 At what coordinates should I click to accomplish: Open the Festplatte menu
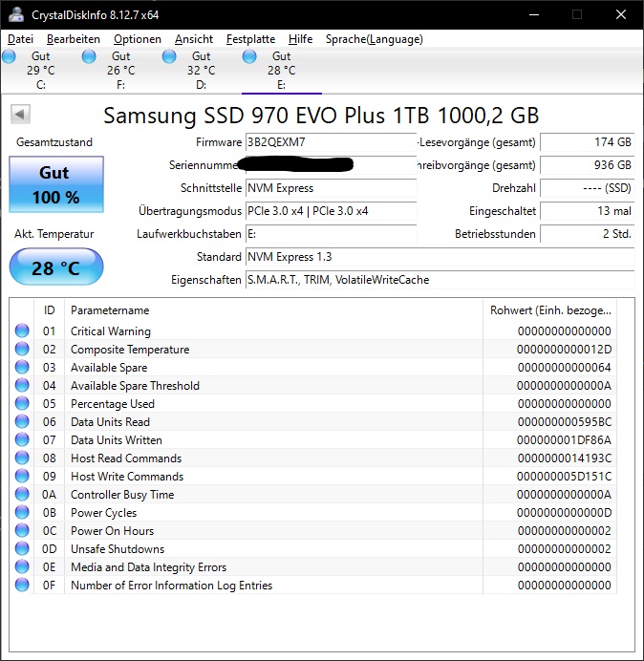[x=250, y=39]
